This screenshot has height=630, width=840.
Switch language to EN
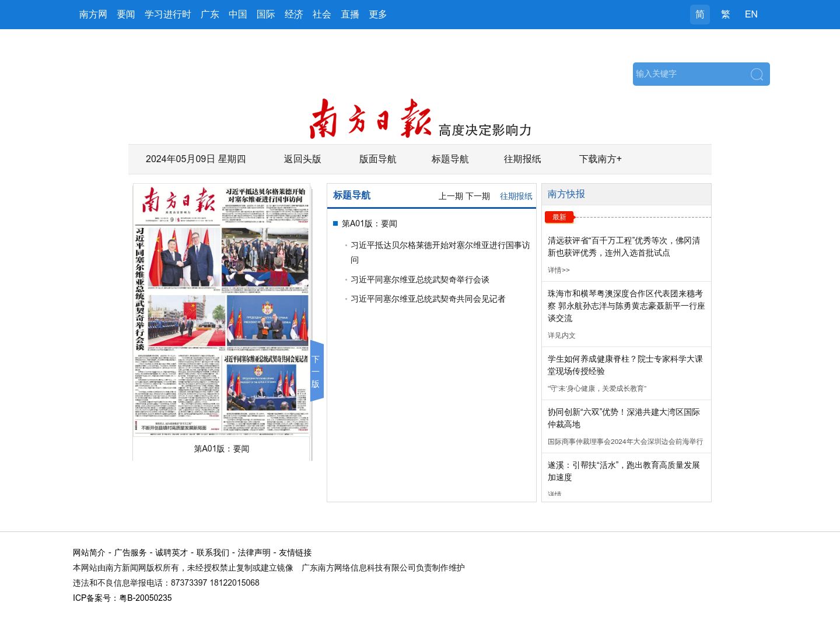(x=751, y=15)
